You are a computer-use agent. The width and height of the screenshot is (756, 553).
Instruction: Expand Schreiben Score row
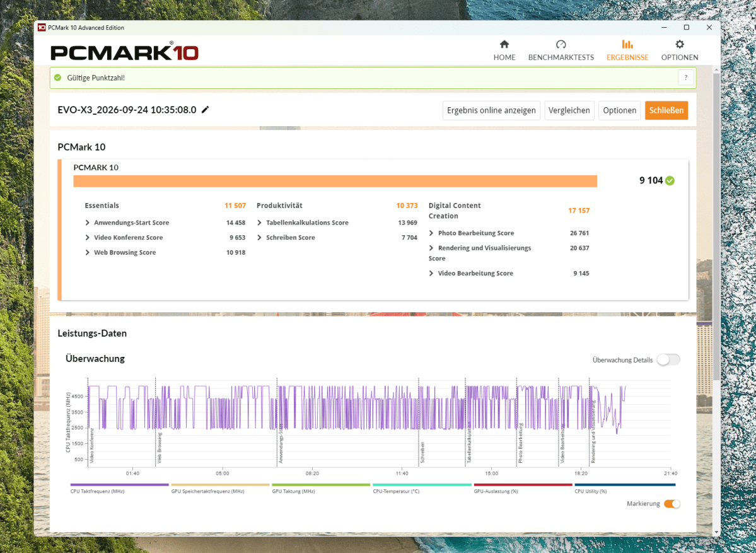click(259, 238)
